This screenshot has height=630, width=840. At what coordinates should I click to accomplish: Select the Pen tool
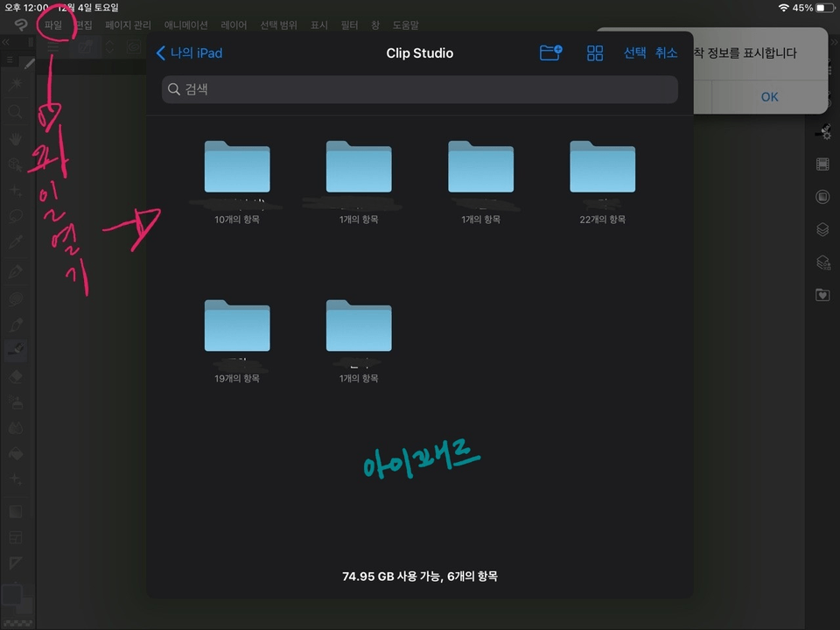point(15,271)
